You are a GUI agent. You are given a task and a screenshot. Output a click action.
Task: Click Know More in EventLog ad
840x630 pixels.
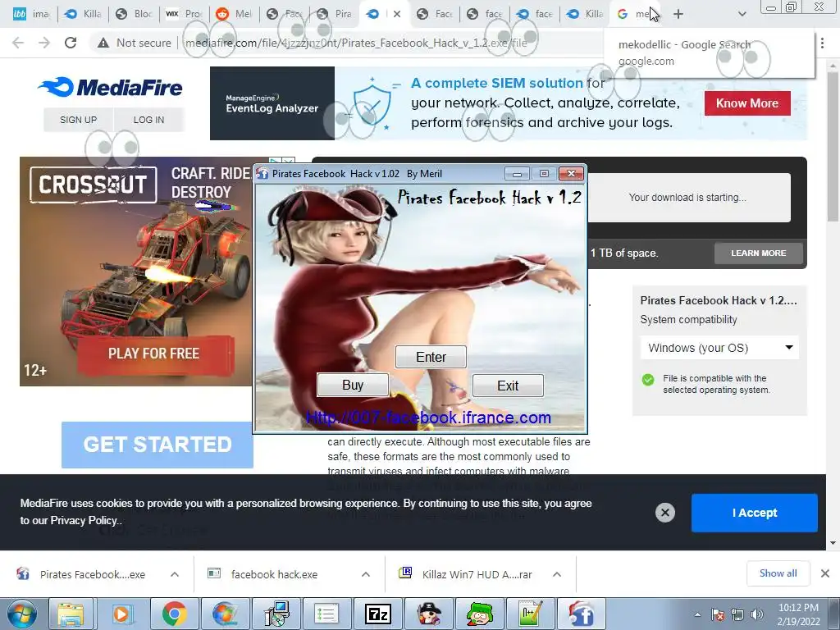tap(747, 103)
